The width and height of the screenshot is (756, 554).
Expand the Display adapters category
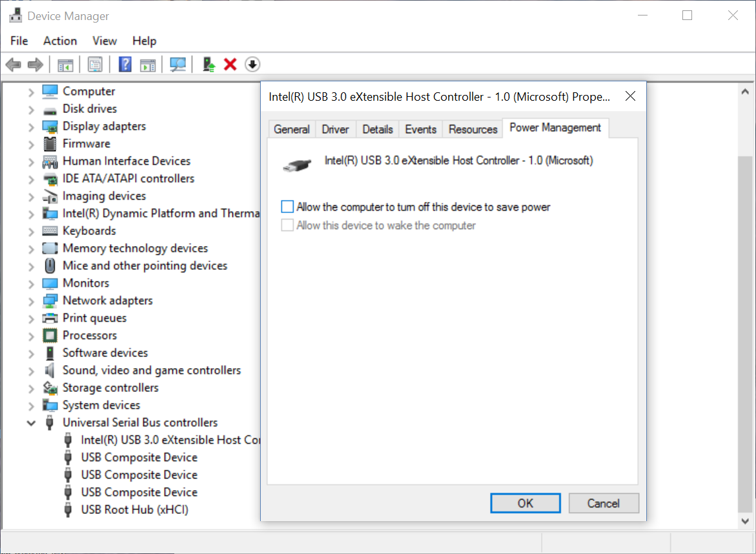point(31,127)
